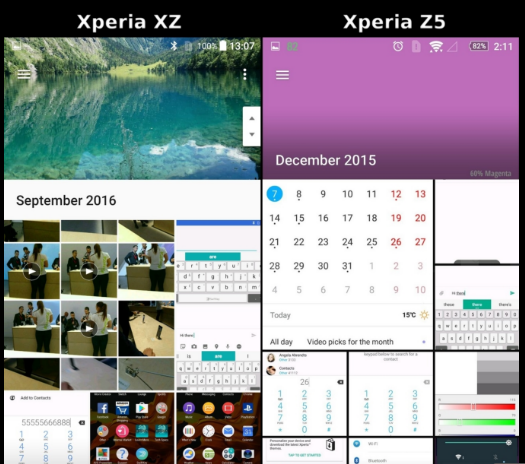This screenshot has width=525, height=464.
Task: Tap the Bluetooth icon in XZ status bar
Action: coord(173,46)
